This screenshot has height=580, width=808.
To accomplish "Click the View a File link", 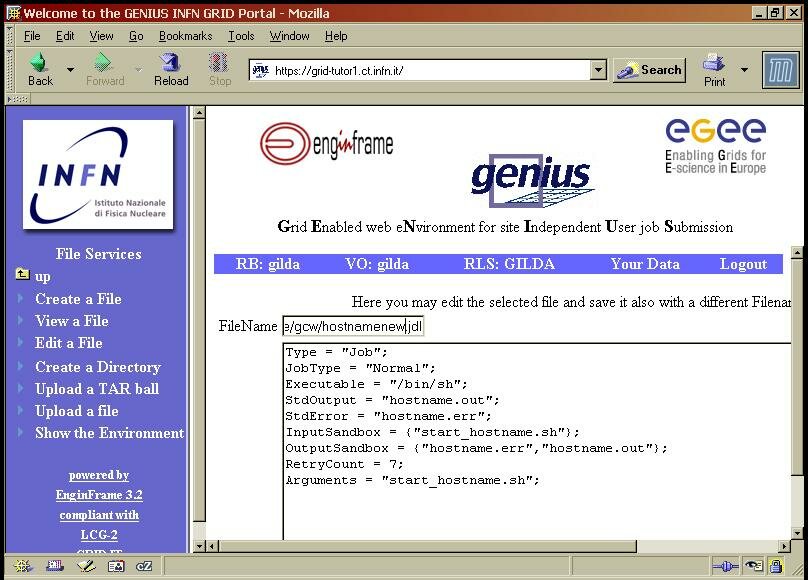I will (72, 321).
